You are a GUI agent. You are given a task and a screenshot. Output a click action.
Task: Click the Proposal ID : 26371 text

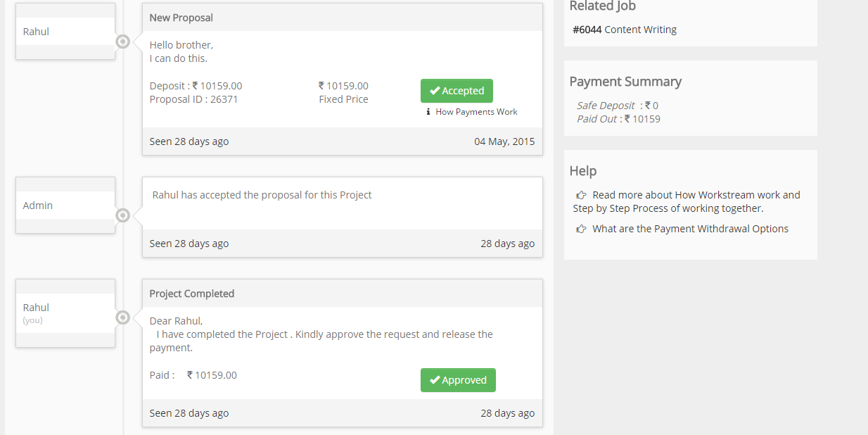pyautogui.click(x=193, y=99)
